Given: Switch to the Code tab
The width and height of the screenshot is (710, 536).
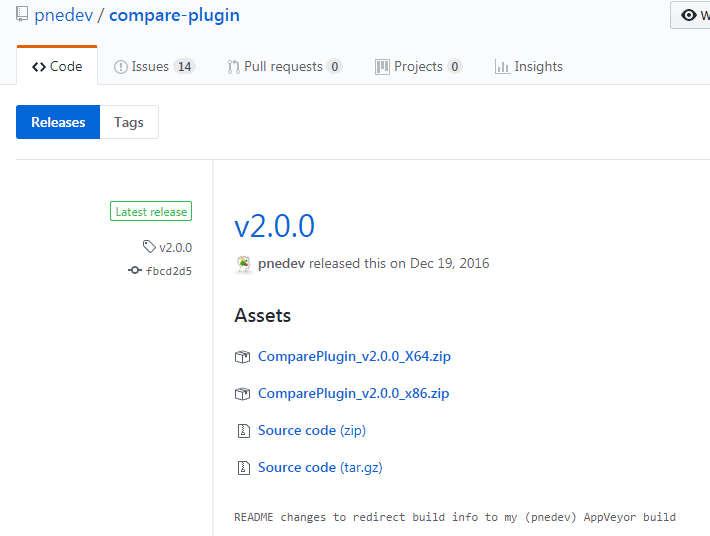Looking at the screenshot, I should coord(57,66).
